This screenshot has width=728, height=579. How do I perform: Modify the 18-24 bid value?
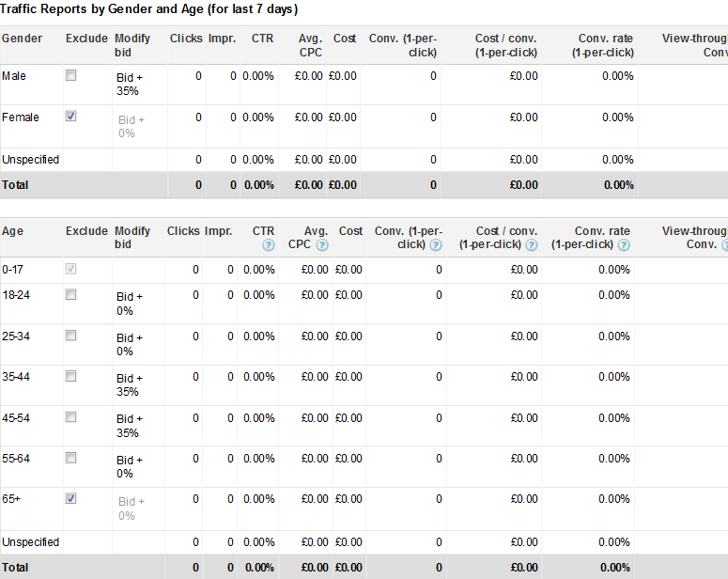pos(130,303)
